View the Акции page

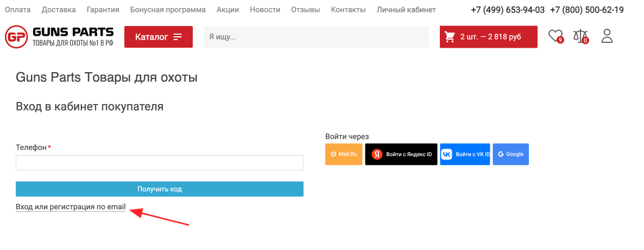click(228, 10)
